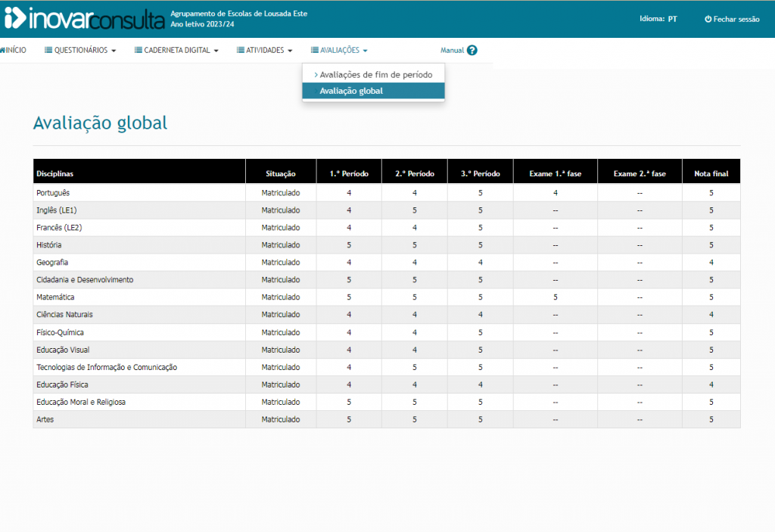This screenshot has height=532, width=775.
Task: Select the Geografia discipline row
Action: (387, 263)
